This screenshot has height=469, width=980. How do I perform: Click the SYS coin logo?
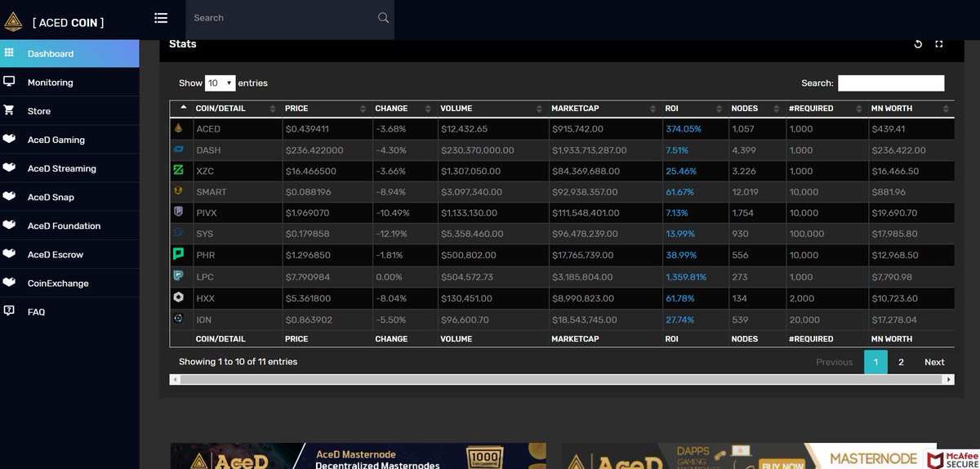pos(179,234)
